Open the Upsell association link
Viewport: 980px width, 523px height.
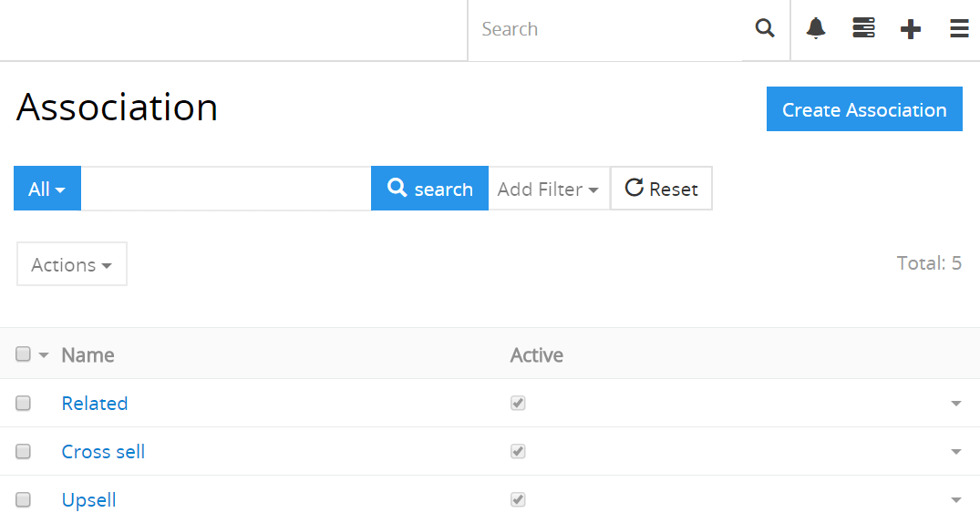pyautogui.click(x=88, y=499)
